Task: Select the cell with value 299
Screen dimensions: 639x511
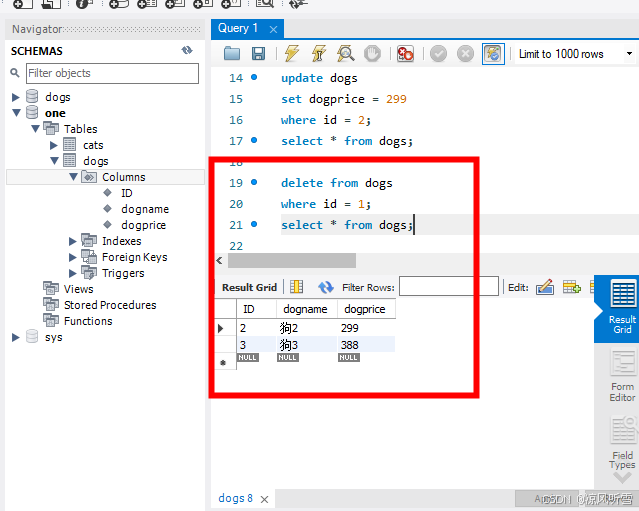Action: (366, 328)
